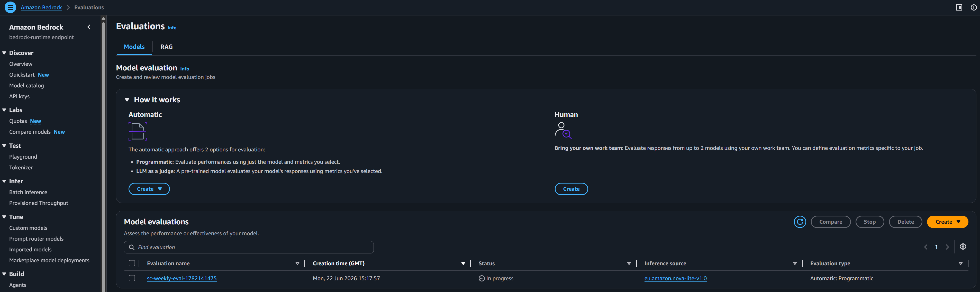The height and width of the screenshot is (292, 980).
Task: Go to the previous page of evaluations
Action: pyautogui.click(x=925, y=247)
